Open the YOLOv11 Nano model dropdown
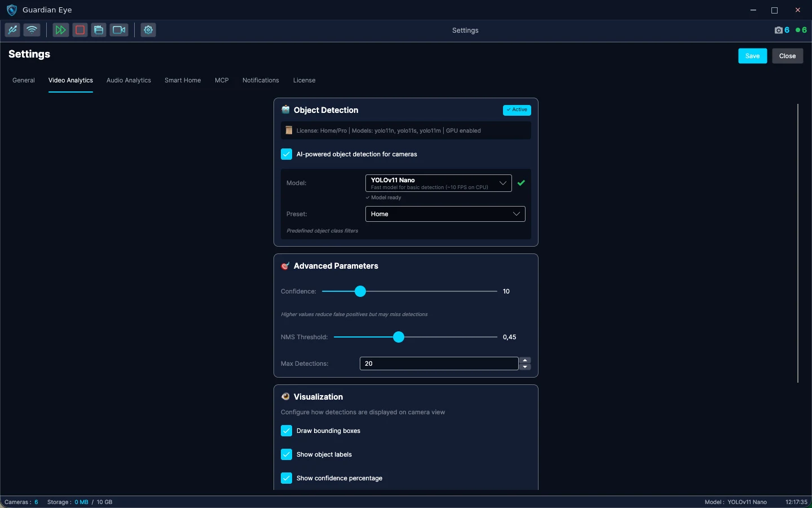The width and height of the screenshot is (812, 508). point(439,183)
